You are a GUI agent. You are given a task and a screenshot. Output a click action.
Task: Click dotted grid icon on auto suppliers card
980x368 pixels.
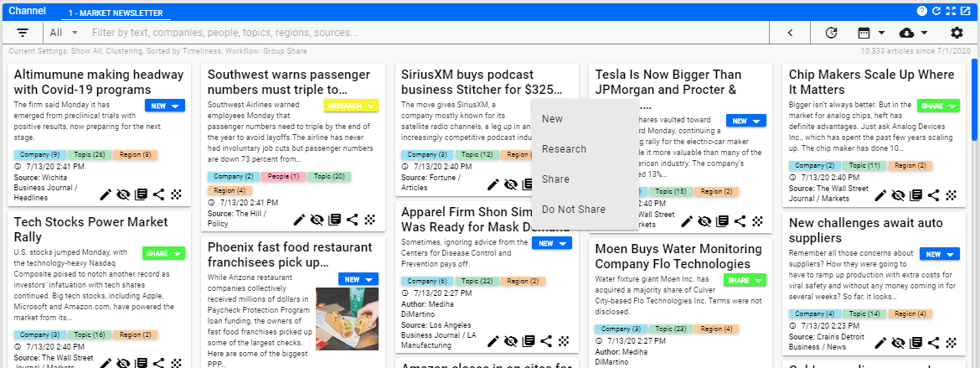click(952, 342)
